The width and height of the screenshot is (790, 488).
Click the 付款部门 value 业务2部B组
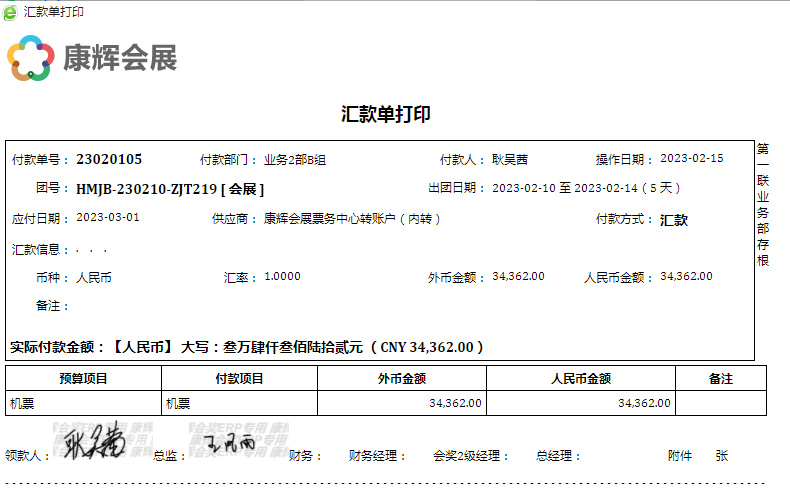(295, 159)
